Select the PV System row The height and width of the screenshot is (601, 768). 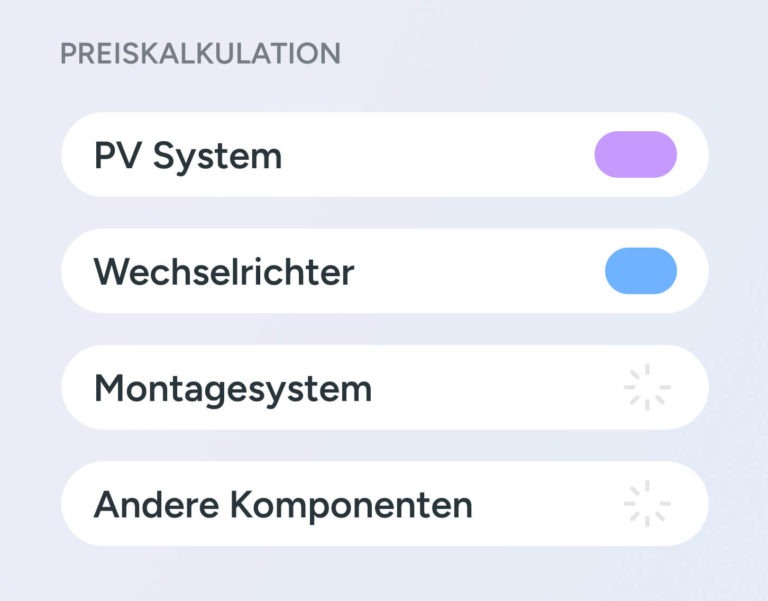[x=384, y=155]
